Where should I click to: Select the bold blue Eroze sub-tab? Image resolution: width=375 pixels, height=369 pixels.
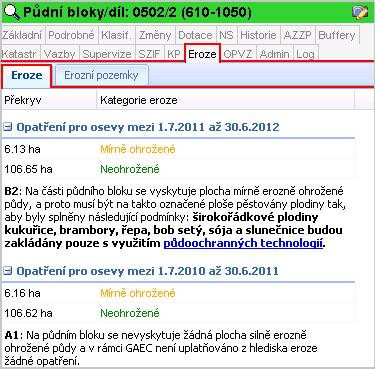click(27, 75)
